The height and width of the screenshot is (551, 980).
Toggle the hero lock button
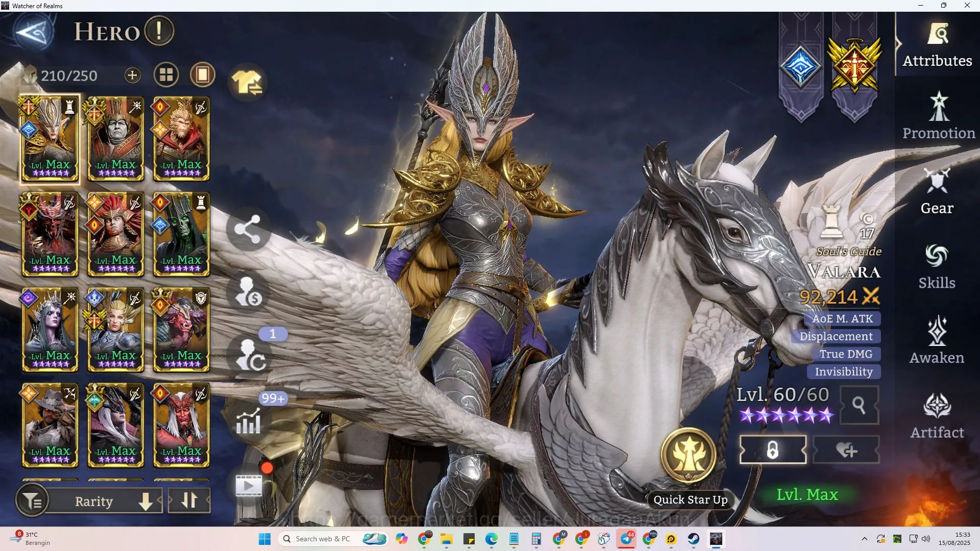tap(773, 450)
